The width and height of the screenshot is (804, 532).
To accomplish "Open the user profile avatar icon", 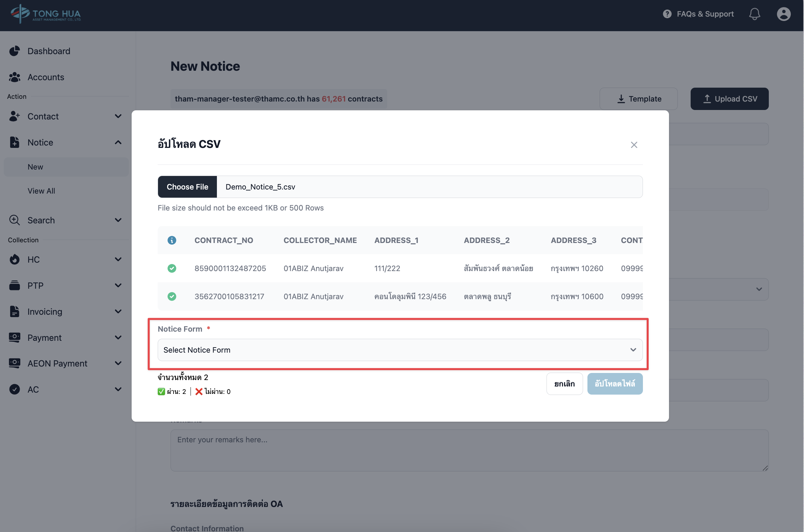I will point(783,14).
